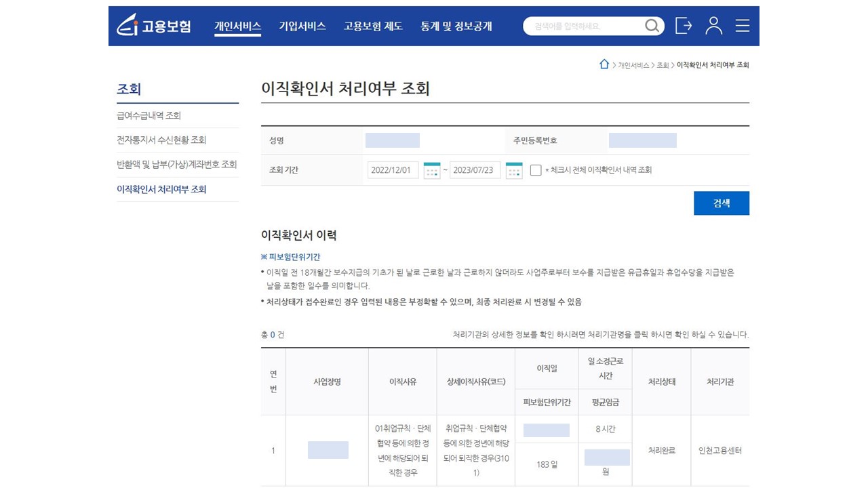Click the 이직사유 column header

click(403, 382)
